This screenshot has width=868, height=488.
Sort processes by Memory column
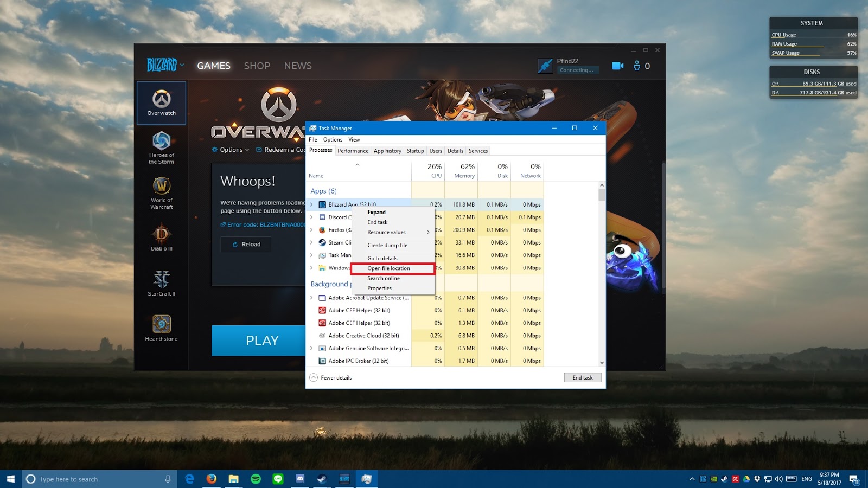(x=461, y=170)
